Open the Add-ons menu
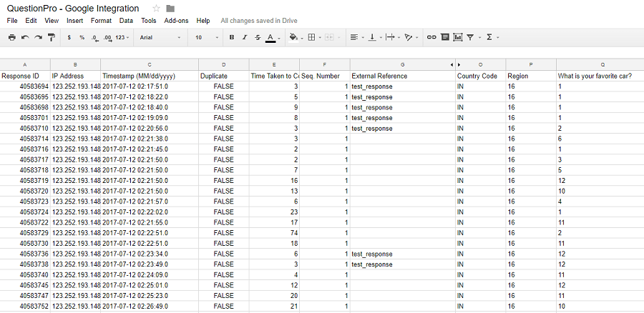 tap(176, 21)
